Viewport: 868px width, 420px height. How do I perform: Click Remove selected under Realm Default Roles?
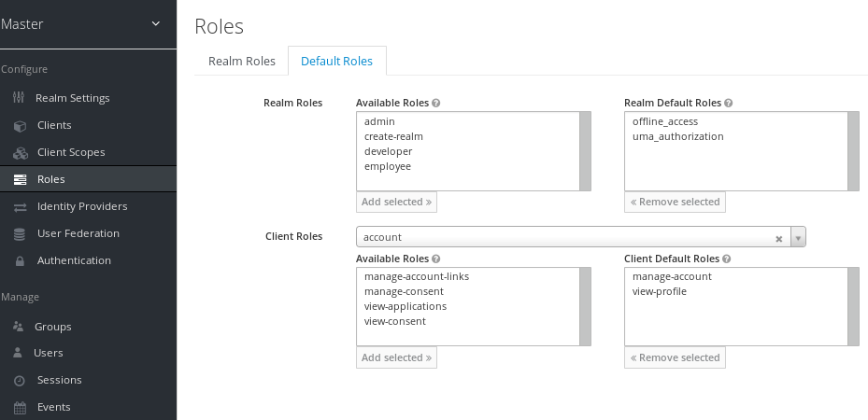pyautogui.click(x=675, y=202)
